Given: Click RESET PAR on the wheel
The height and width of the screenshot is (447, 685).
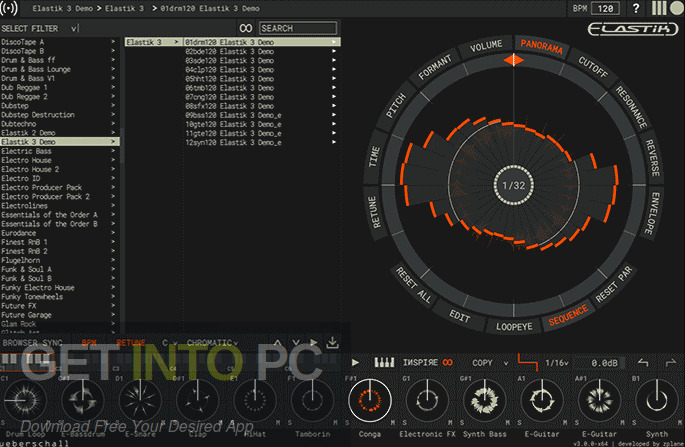Looking at the screenshot, I should click(x=613, y=284).
